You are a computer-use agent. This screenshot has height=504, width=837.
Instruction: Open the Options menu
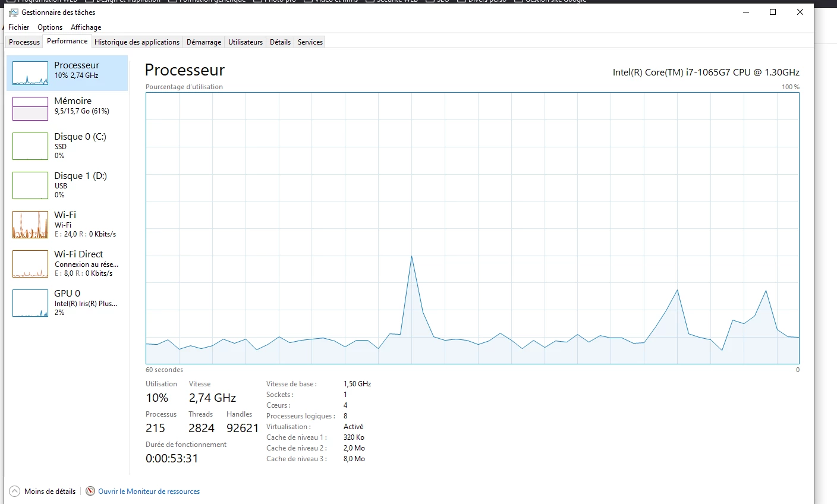[x=50, y=27]
